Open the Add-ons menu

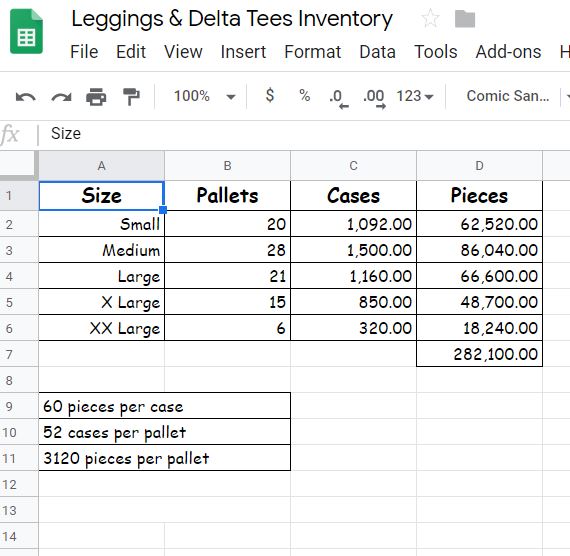click(x=508, y=52)
